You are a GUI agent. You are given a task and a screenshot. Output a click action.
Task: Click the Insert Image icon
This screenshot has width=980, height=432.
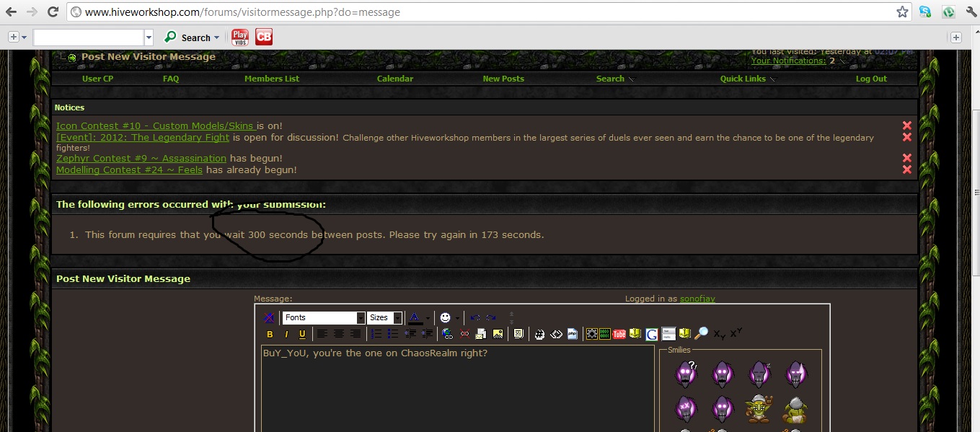pos(498,334)
